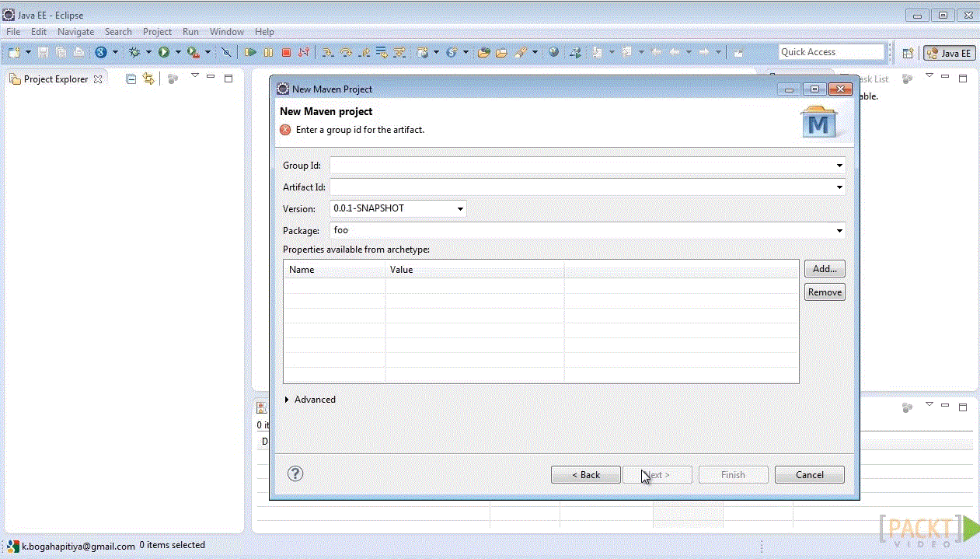The image size is (980, 559).
Task: Click the Disconnect debug icon
Action: 304,52
